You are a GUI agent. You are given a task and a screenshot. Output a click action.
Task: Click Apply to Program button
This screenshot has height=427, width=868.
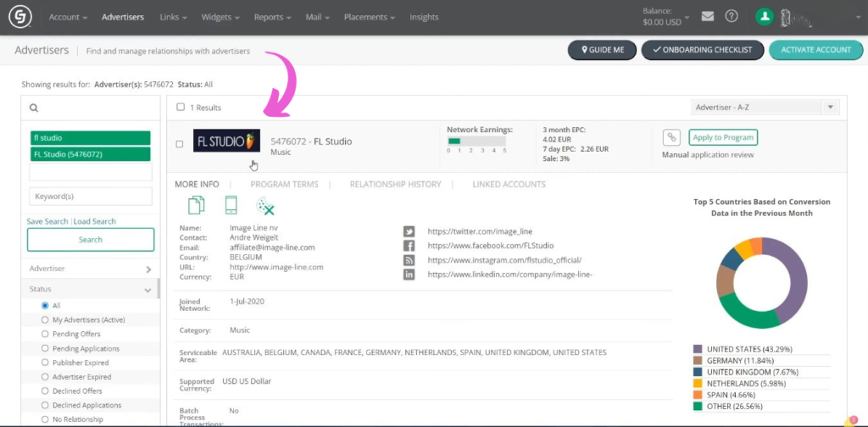point(723,137)
